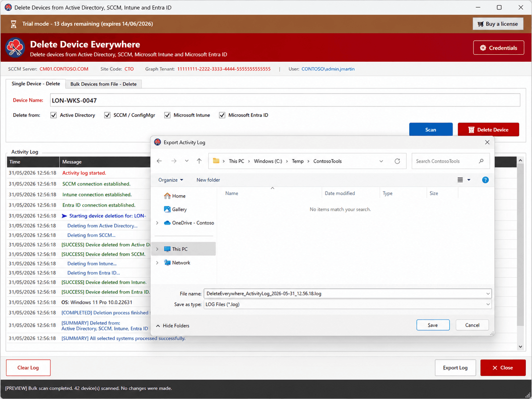Click Temp breadcrumb segment
The height and width of the screenshot is (399, 532).
click(298, 161)
